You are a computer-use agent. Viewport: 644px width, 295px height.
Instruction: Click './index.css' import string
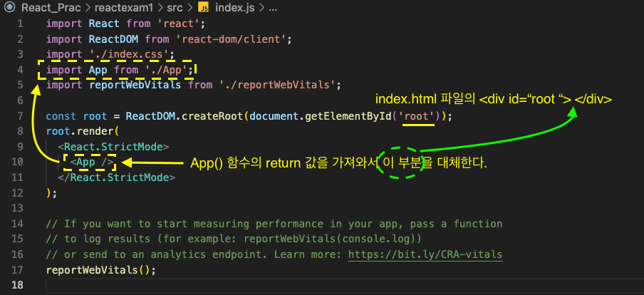coord(128,55)
